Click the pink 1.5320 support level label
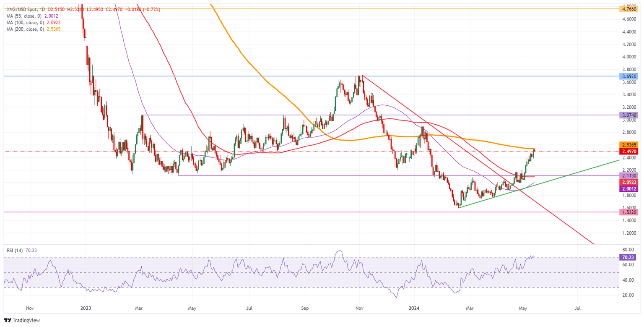 point(628,213)
